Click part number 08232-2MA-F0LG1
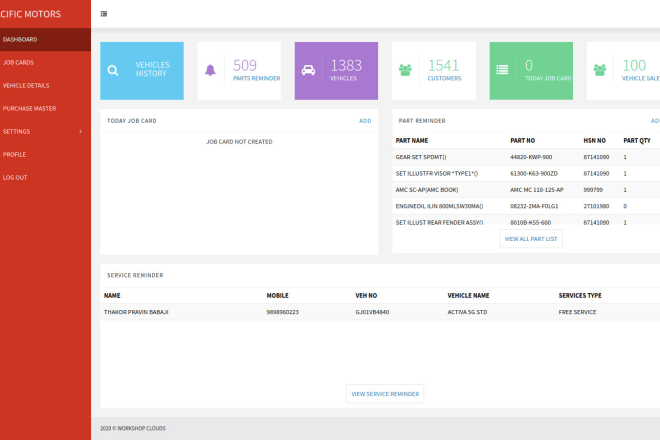 [534, 206]
